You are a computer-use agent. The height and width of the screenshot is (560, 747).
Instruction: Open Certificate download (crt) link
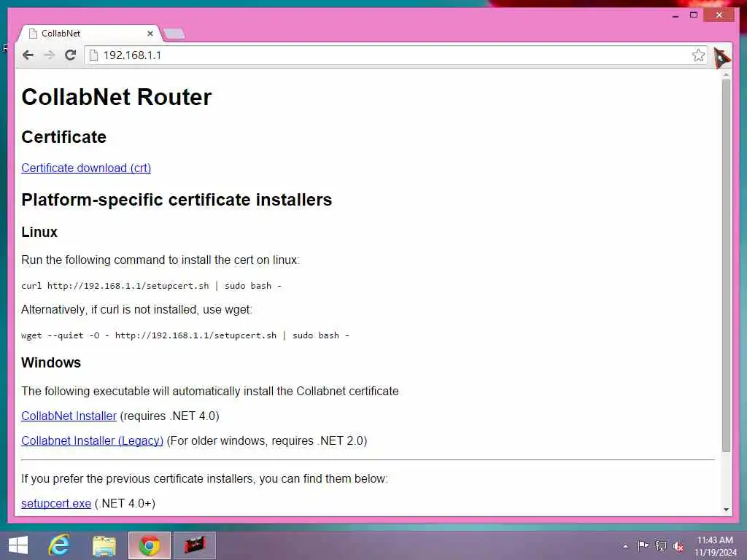tap(86, 168)
